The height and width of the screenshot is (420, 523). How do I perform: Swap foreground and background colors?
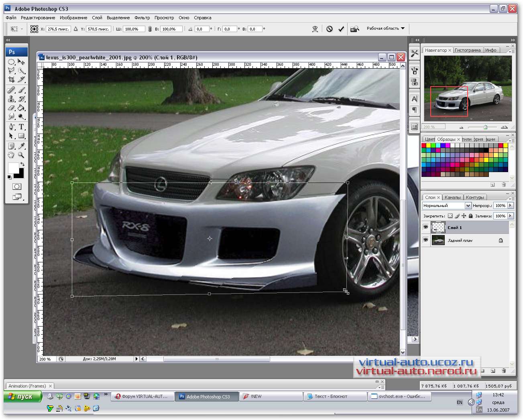[x=22, y=164]
